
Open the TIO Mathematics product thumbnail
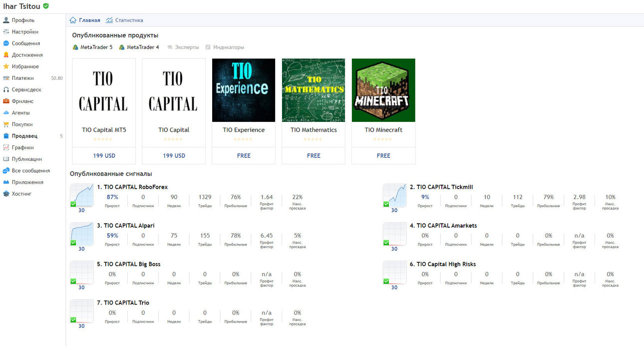click(x=314, y=90)
